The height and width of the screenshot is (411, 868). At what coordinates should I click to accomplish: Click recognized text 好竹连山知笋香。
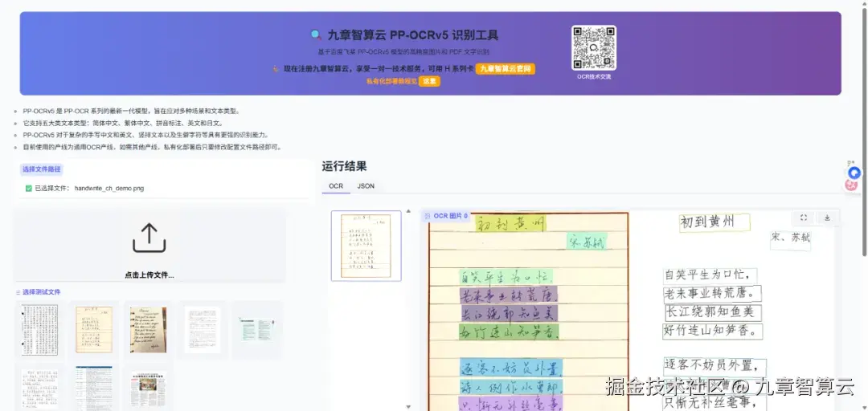tap(712, 331)
